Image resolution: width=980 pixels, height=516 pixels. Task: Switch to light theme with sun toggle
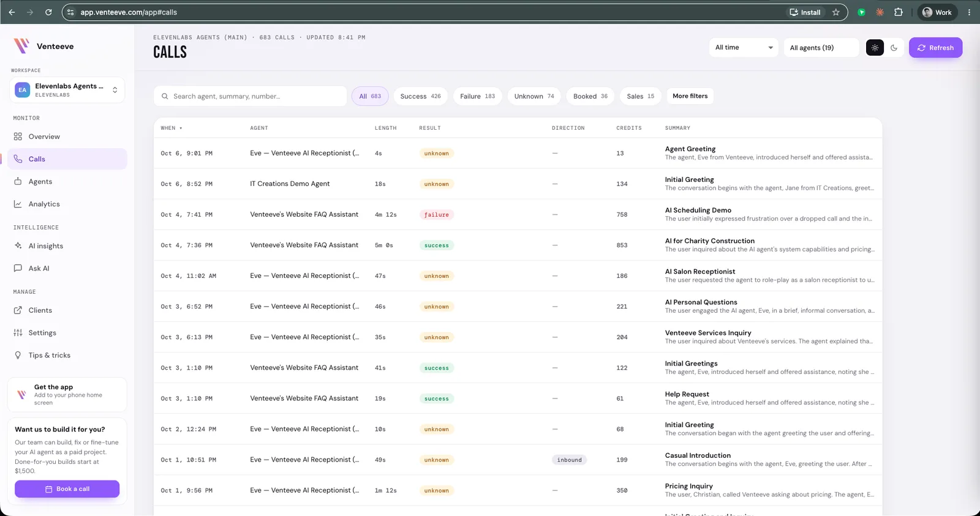(875, 48)
